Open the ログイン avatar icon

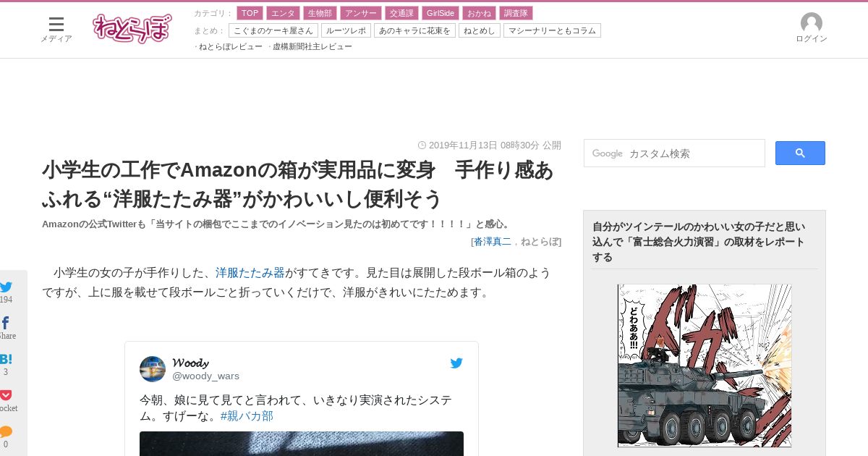[x=811, y=23]
